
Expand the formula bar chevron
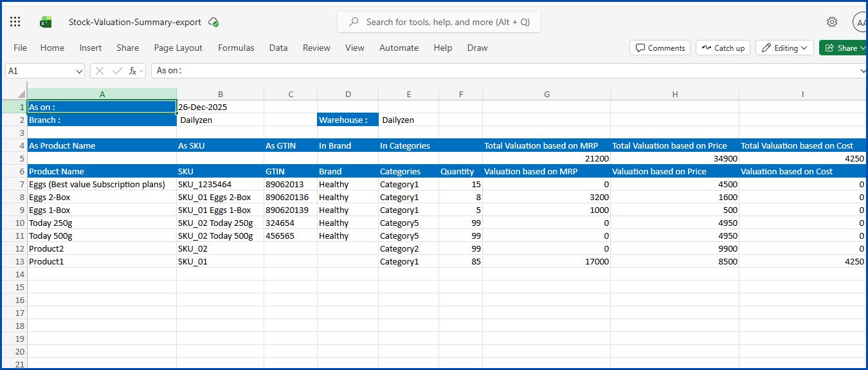[x=863, y=71]
